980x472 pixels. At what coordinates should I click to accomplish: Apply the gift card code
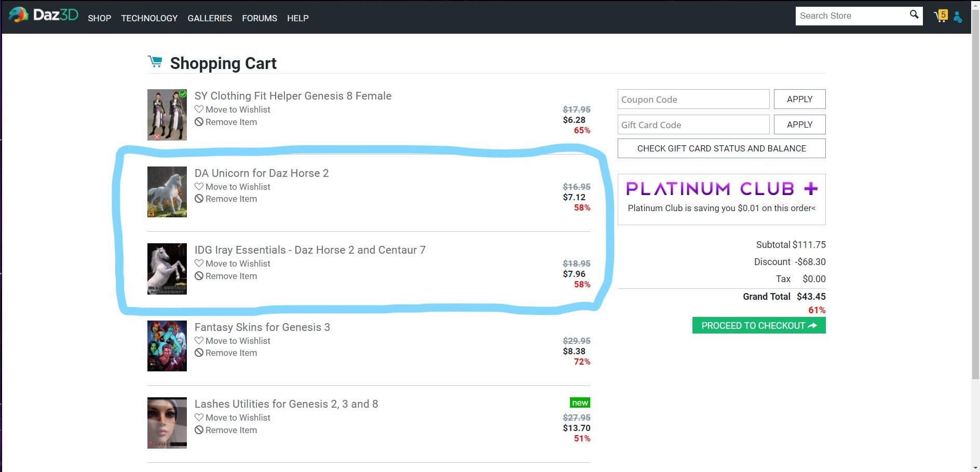(x=799, y=124)
